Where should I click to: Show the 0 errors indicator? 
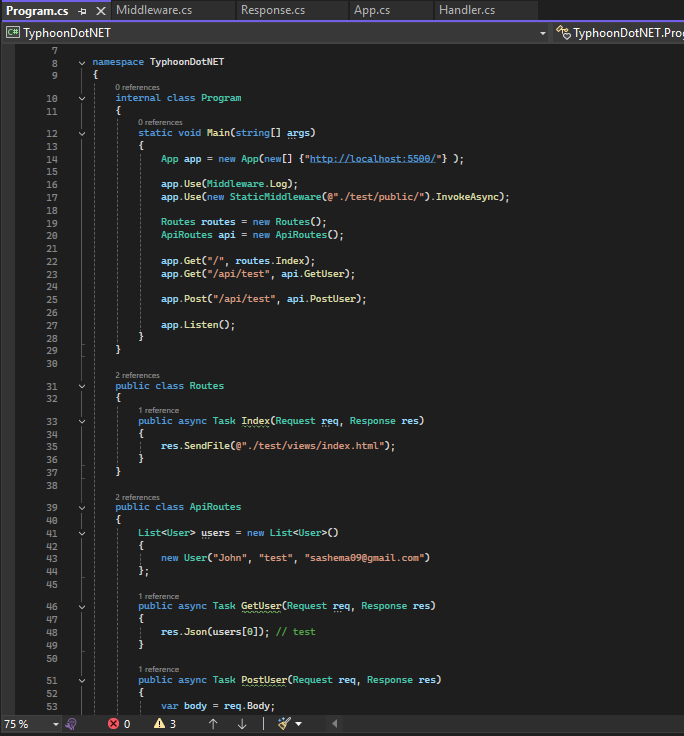(119, 724)
